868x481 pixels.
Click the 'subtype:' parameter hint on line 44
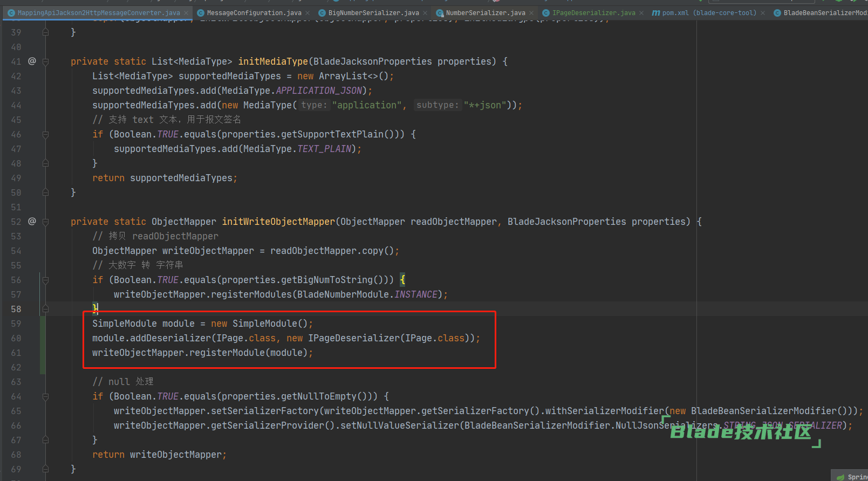pos(437,105)
